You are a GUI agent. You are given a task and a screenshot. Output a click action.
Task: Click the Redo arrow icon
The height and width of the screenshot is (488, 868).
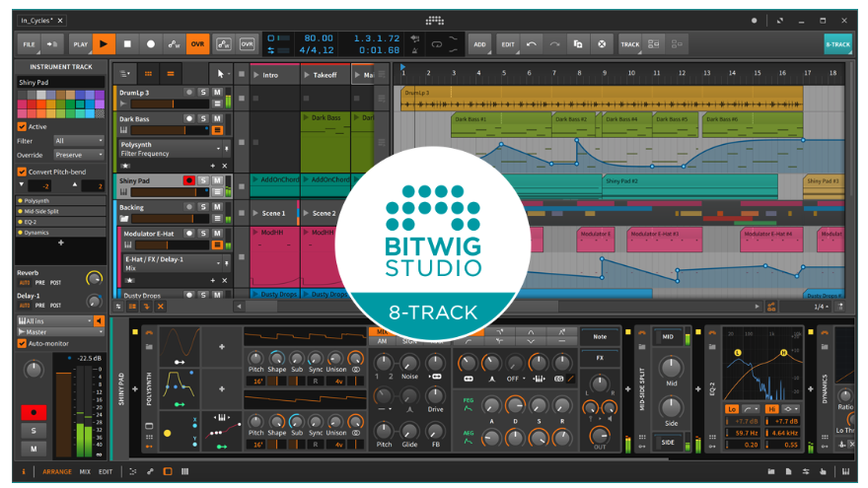coord(554,44)
